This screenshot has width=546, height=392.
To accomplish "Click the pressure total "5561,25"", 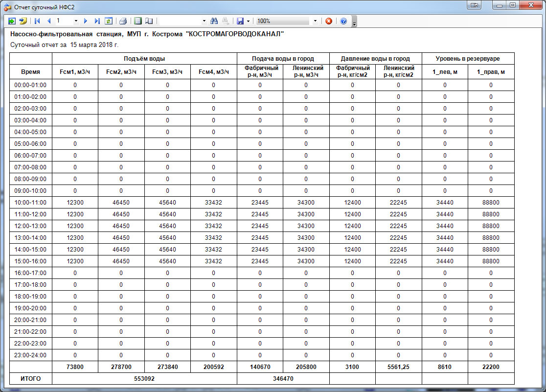I will (399, 367).
